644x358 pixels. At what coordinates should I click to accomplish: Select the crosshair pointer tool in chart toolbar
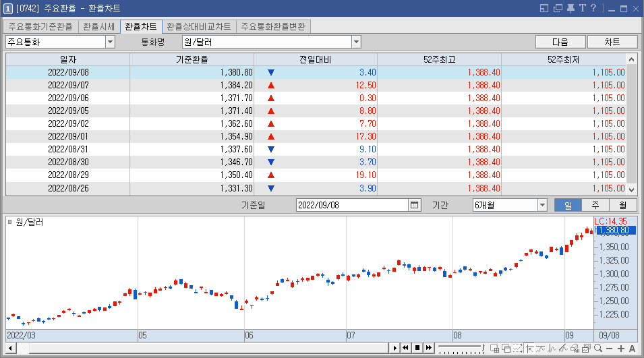[530, 348]
